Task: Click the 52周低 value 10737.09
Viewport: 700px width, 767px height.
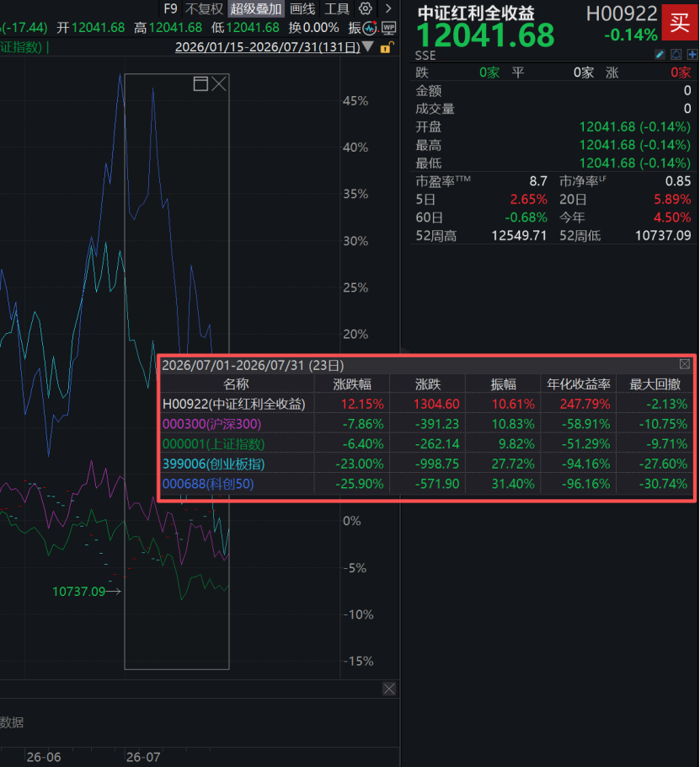Action: (x=663, y=236)
